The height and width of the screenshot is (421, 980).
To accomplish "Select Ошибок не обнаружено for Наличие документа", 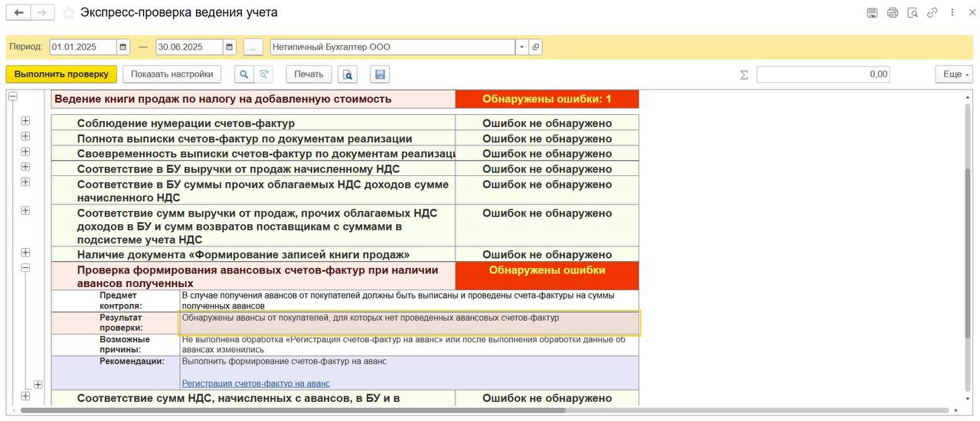I will tap(547, 255).
